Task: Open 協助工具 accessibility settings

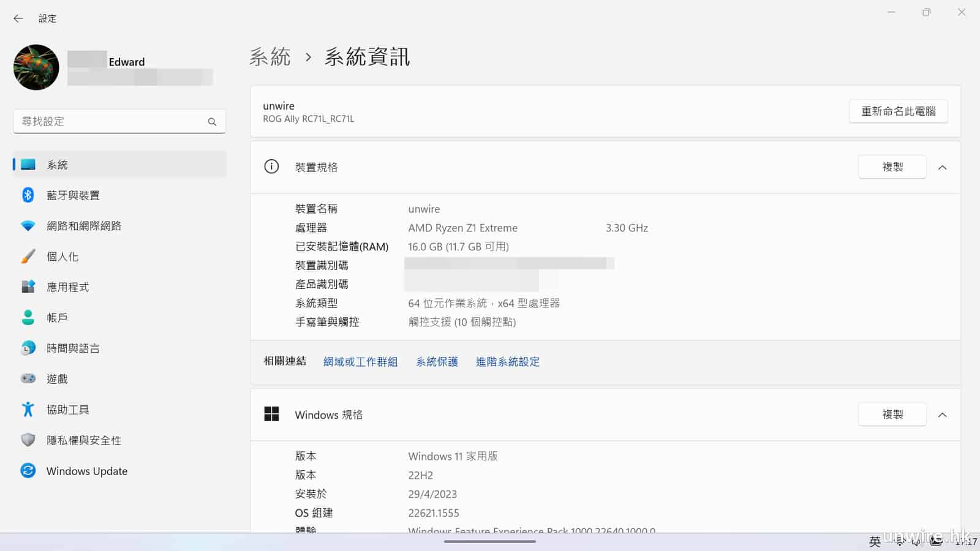Action: [67, 410]
